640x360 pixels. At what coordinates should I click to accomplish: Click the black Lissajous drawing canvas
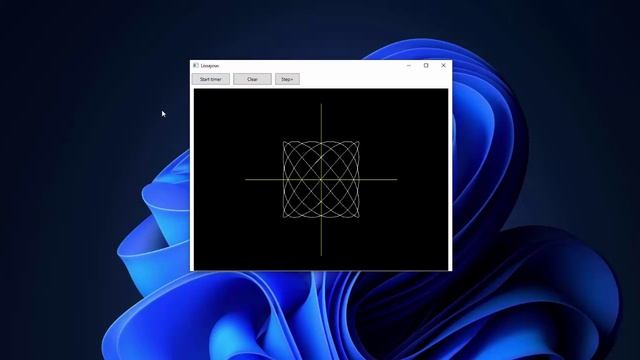click(321, 179)
